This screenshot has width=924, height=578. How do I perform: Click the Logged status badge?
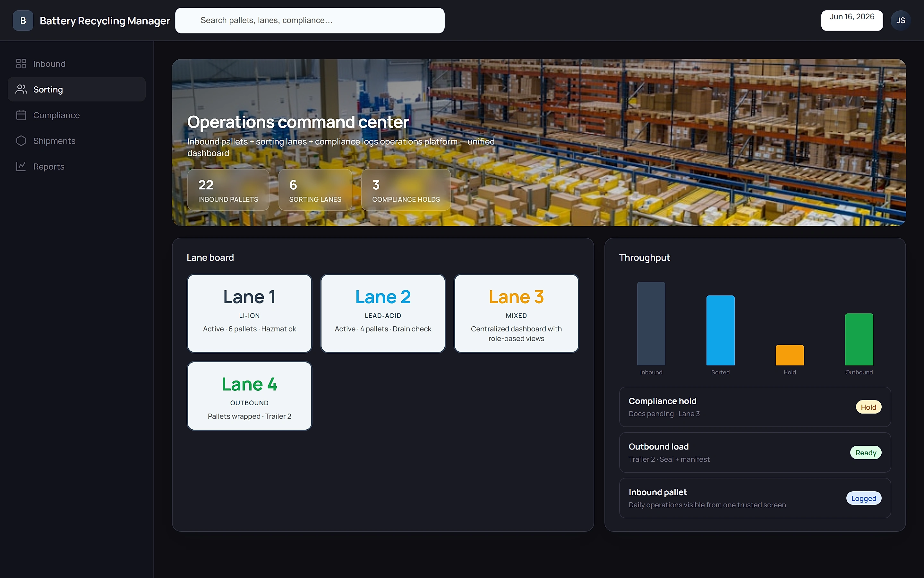point(864,498)
